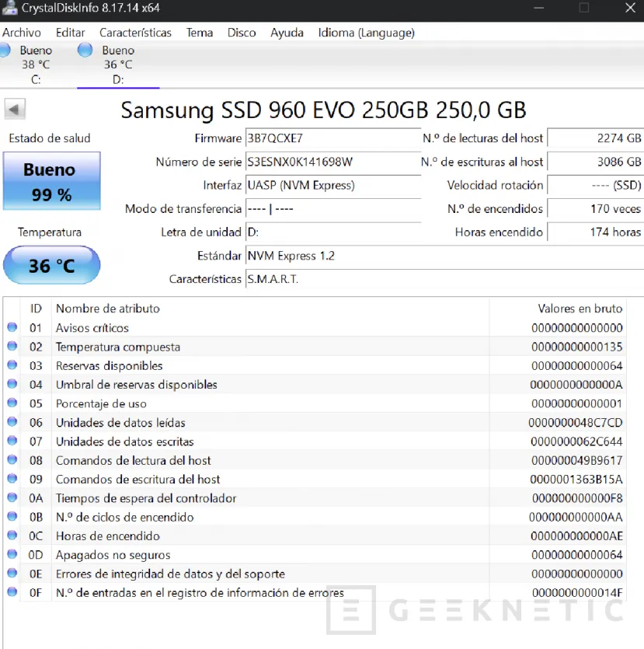Click status dot for Tiempos de espera del controlador

pyautogui.click(x=12, y=497)
